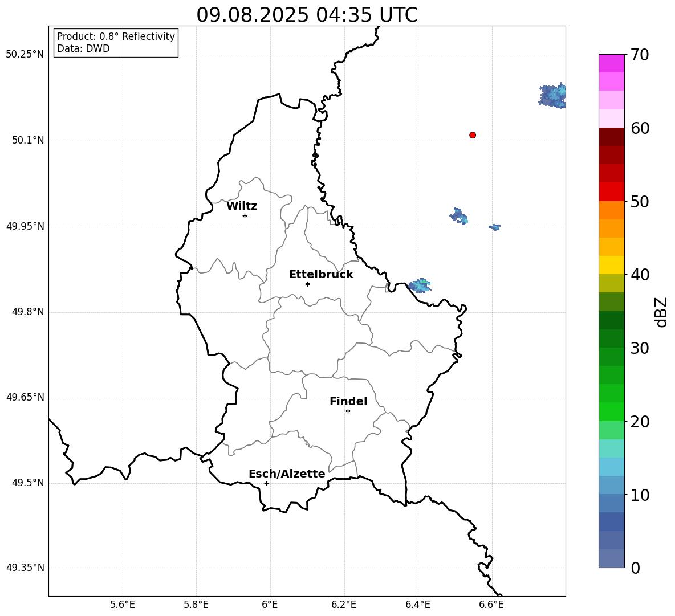This screenshot has width=675, height=616.
Task: Click the 10 value on the colorbar
Action: pos(640,495)
